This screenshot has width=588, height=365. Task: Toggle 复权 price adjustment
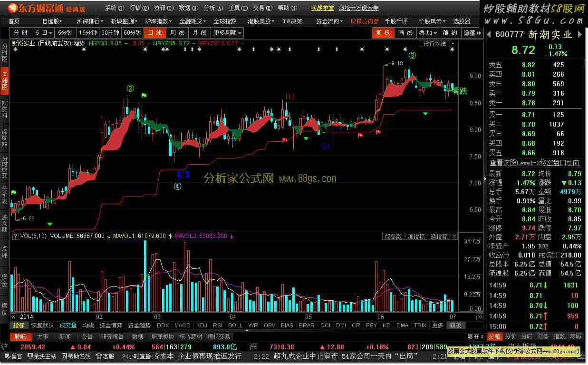[383, 33]
